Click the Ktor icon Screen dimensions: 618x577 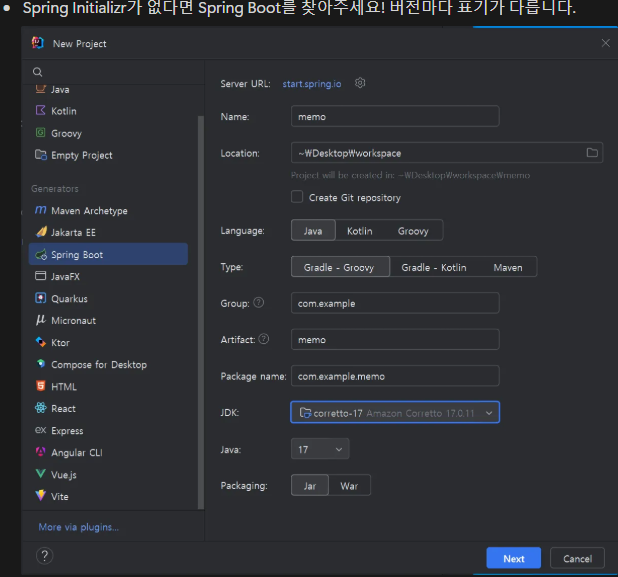coord(41,342)
